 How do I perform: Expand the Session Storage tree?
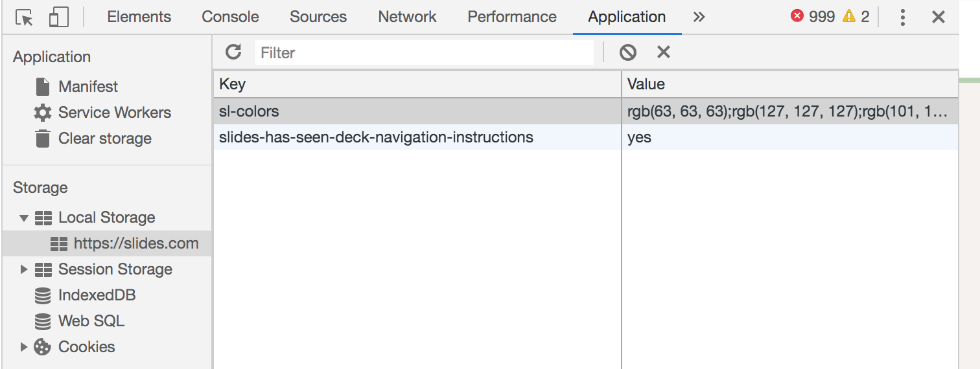[24, 269]
